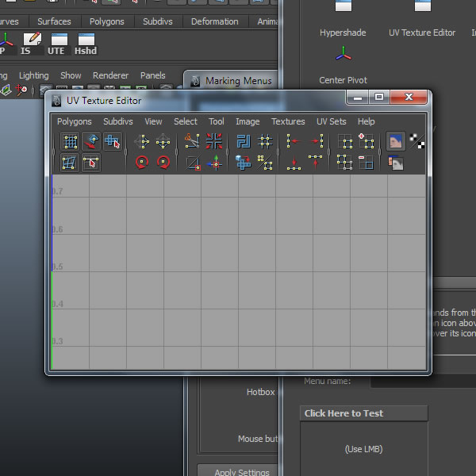The width and height of the screenshot is (476, 476).
Task: Click the UTE shelf button
Action: [x=59, y=44]
